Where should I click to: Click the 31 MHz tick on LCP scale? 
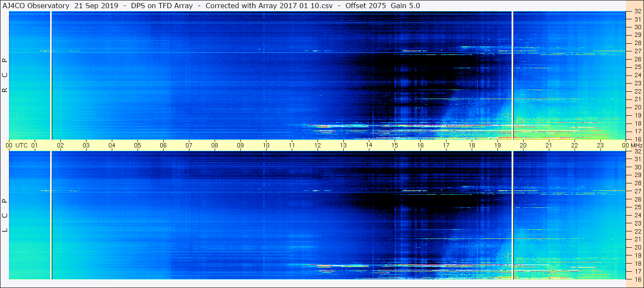click(x=638, y=159)
